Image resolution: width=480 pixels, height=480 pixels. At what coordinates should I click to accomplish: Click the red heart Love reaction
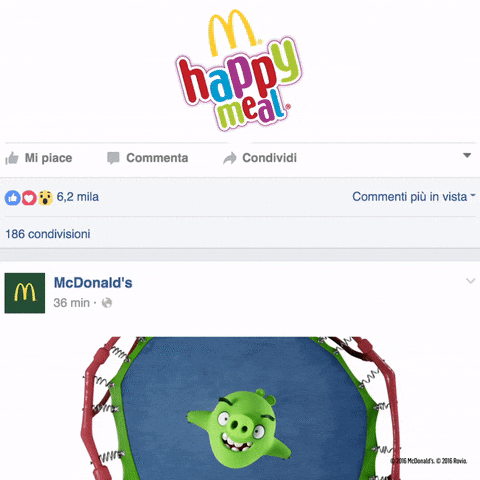(29, 198)
